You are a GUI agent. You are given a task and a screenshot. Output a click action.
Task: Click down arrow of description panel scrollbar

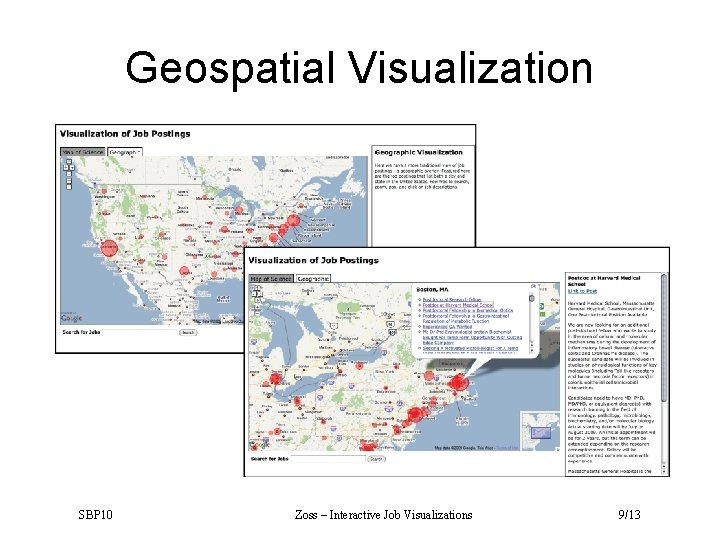(x=664, y=472)
